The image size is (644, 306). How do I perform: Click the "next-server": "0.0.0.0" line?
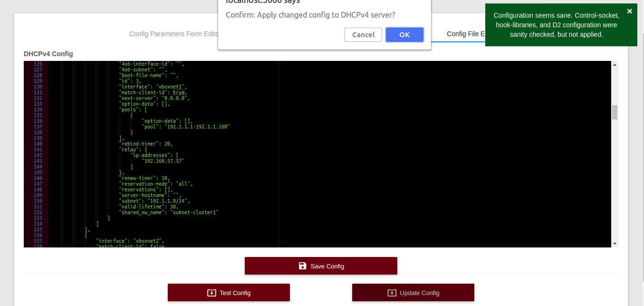point(154,98)
